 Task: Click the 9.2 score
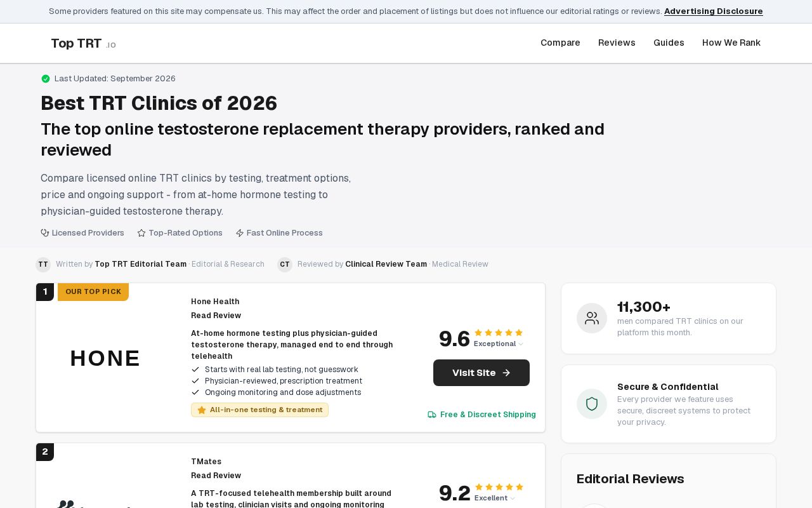(x=455, y=493)
